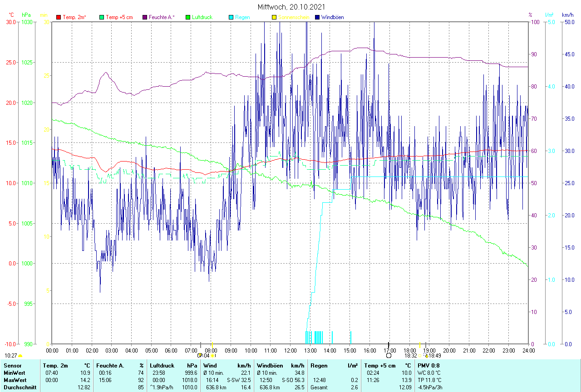Click the minimum pressure value '999.6'
The width and height of the screenshot is (581, 392).
point(190,372)
